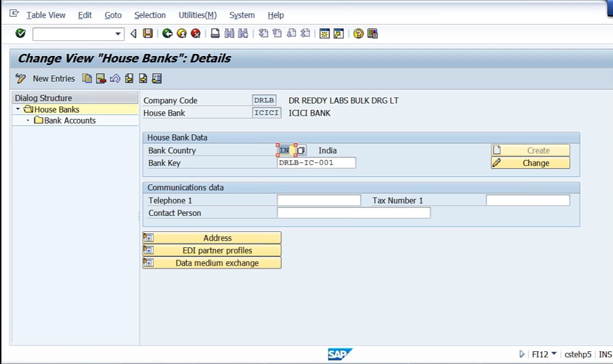This screenshot has width=613, height=364.
Task: Click the Print icon
Action: [x=215, y=34]
